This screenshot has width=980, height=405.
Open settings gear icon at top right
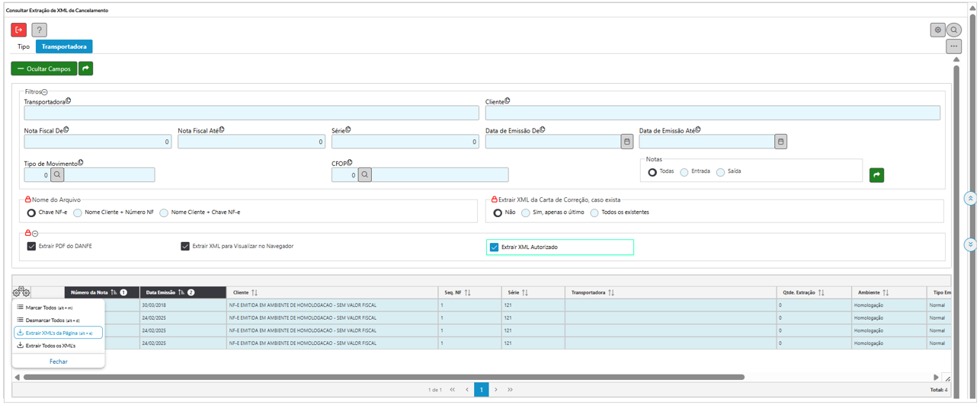coord(938,30)
